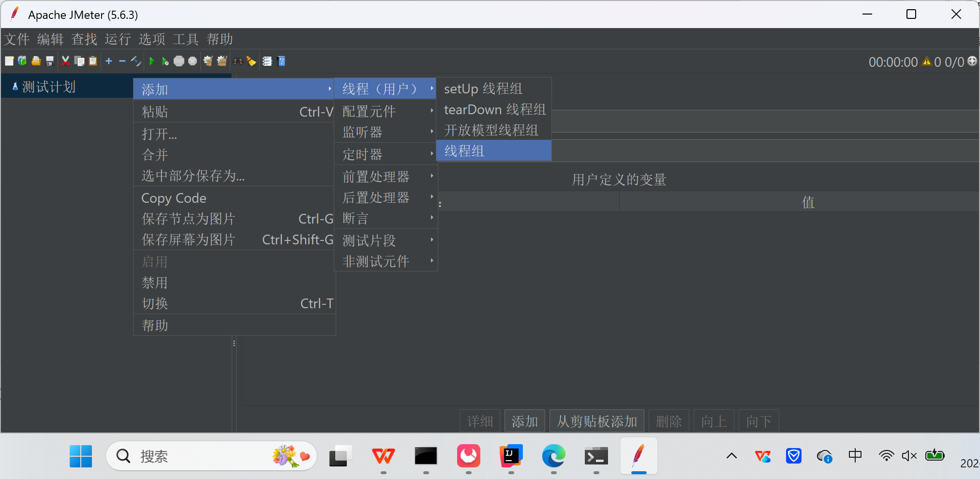This screenshot has width=980, height=479.
Task: Open the 帮助 menu in menu bar
Action: (x=220, y=39)
